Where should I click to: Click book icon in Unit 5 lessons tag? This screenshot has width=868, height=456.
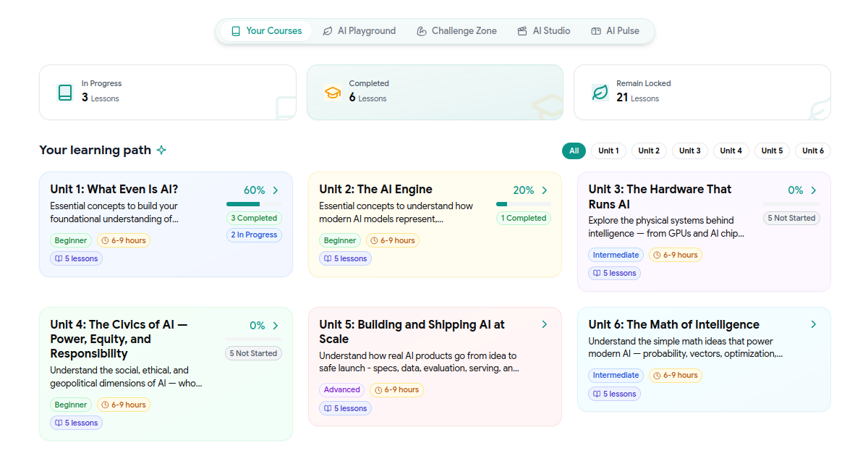pos(328,408)
